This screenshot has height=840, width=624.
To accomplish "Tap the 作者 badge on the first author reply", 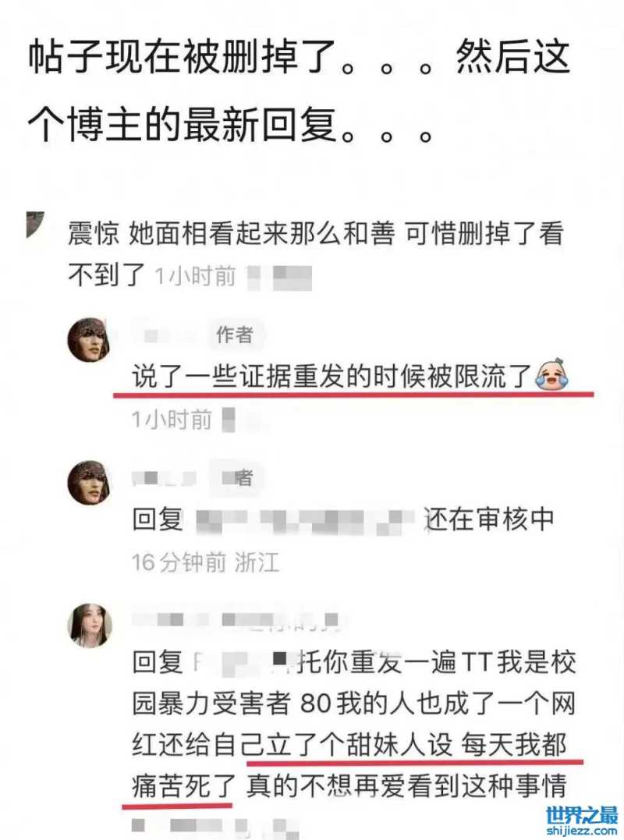I will (x=235, y=335).
